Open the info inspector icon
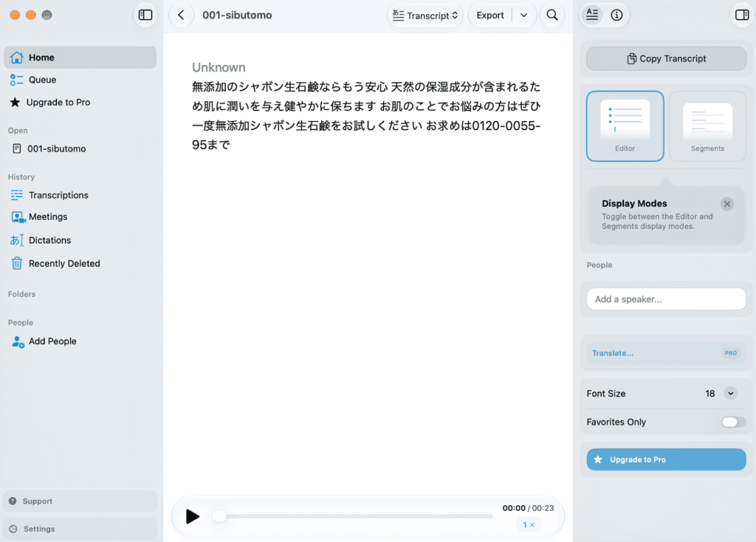The width and height of the screenshot is (756, 542). point(616,15)
